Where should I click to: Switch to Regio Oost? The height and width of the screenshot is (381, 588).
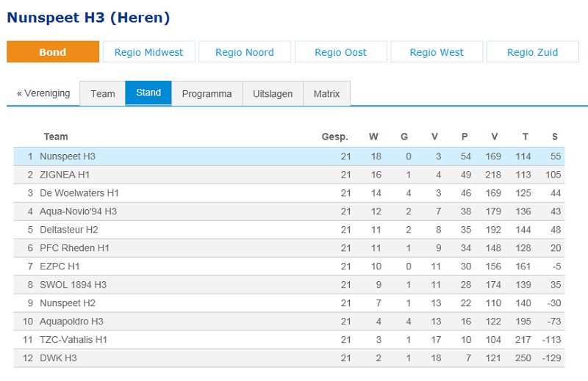tap(341, 51)
